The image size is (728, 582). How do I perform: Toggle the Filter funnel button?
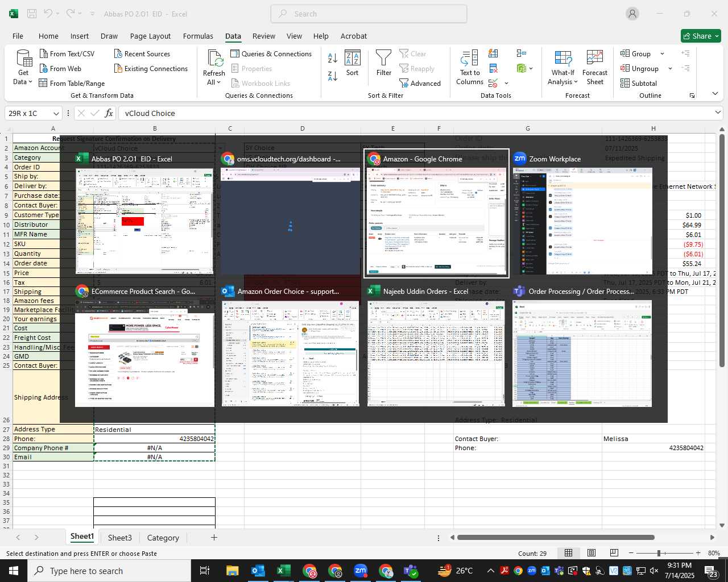384,63
